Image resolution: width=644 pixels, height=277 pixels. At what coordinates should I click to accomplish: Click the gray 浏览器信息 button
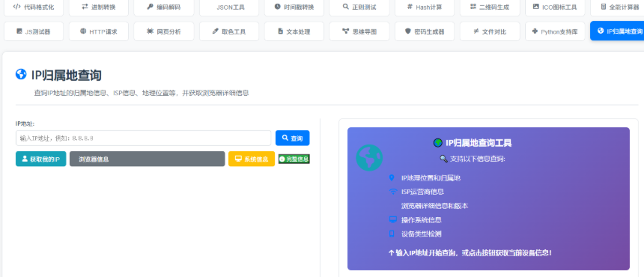pyautogui.click(x=147, y=159)
